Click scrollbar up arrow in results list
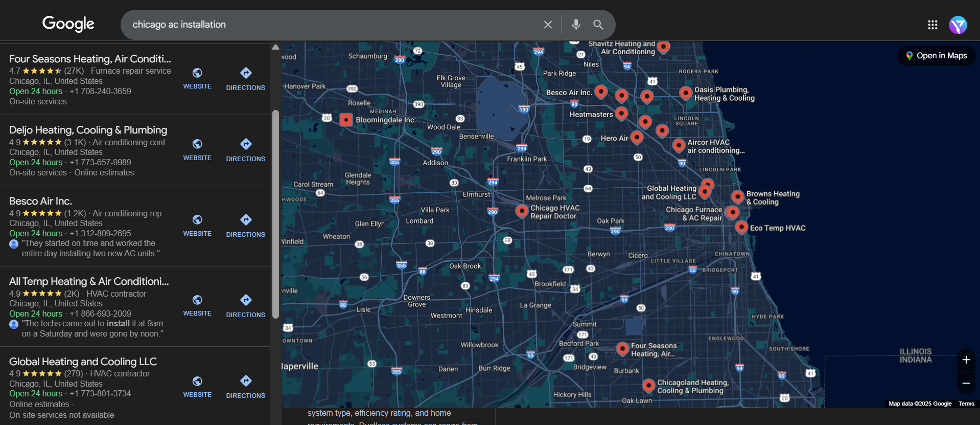Image resolution: width=980 pixels, height=425 pixels. click(275, 47)
